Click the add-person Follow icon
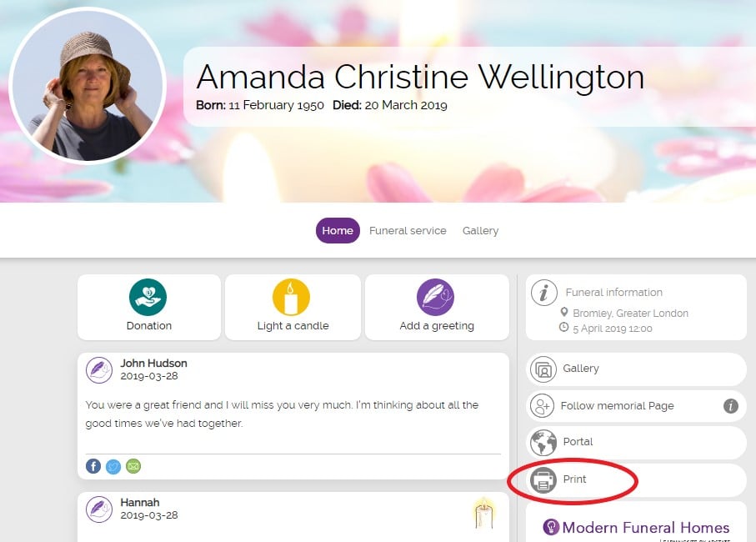Image resolution: width=756 pixels, height=542 pixels. pyautogui.click(x=542, y=406)
